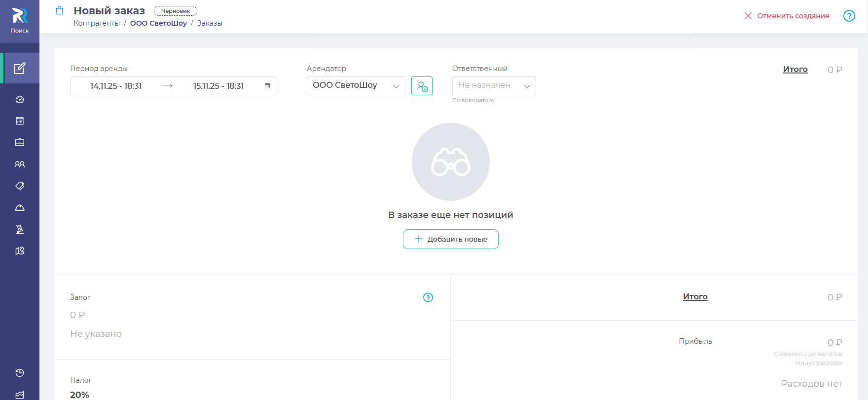Click Отменить создание
The height and width of the screenshot is (400, 868).
(x=787, y=16)
